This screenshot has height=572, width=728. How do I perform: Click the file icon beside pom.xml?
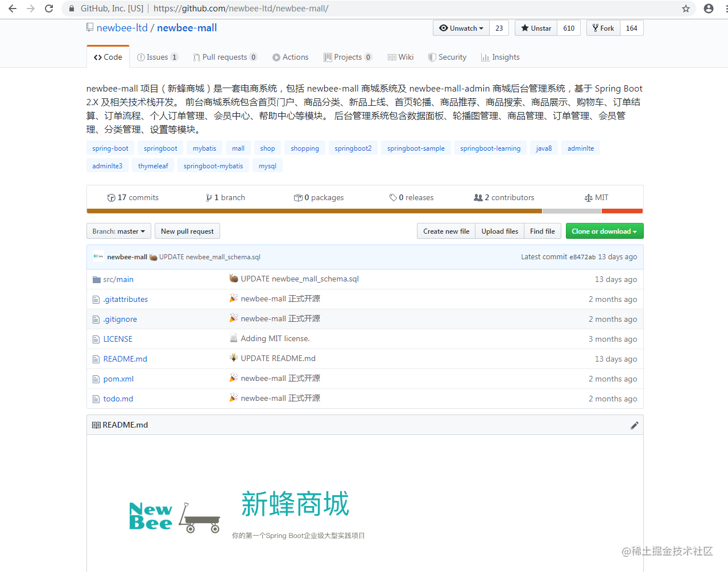[x=96, y=379]
